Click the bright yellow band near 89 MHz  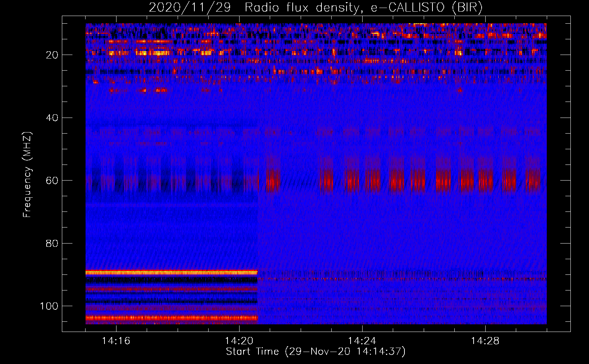point(171,272)
